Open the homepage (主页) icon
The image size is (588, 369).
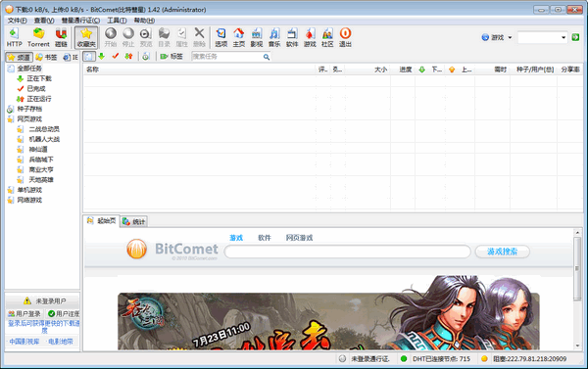click(238, 37)
